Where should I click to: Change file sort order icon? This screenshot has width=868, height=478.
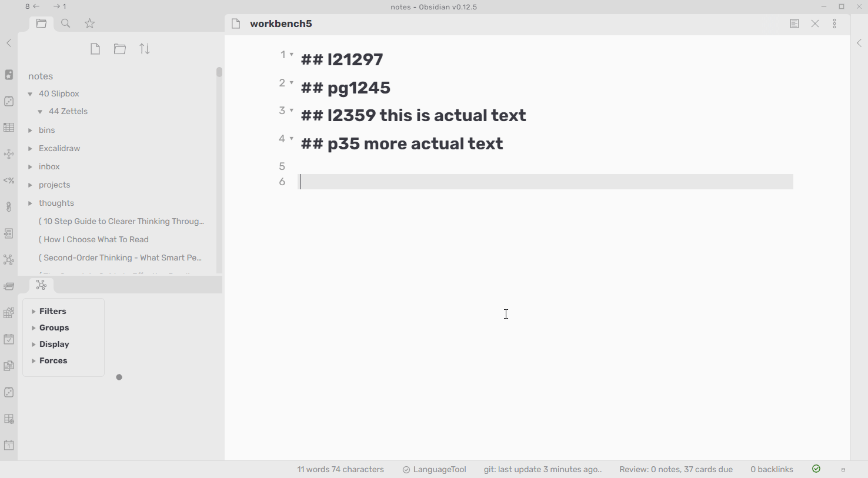[145, 49]
